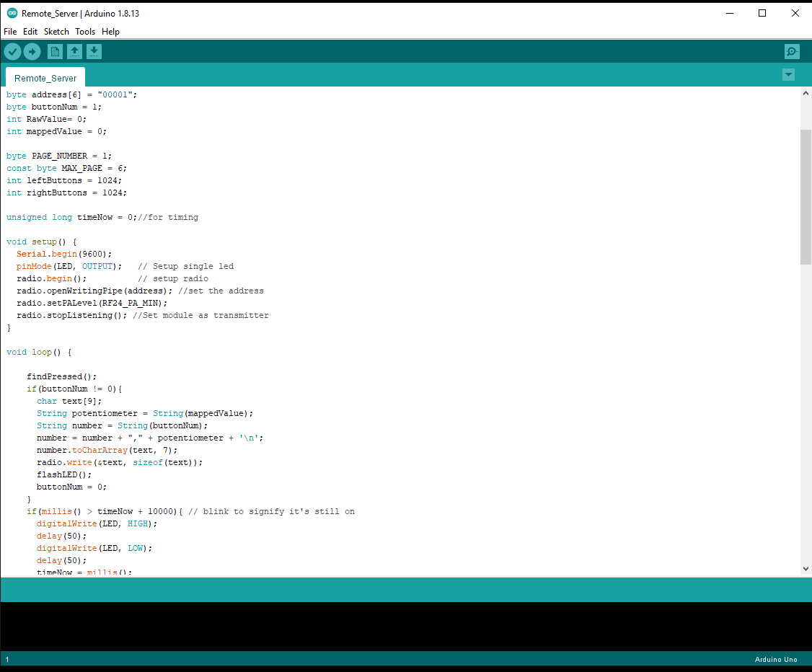Select the Remote_Server tab
The height and width of the screenshot is (672, 812).
[x=45, y=77]
